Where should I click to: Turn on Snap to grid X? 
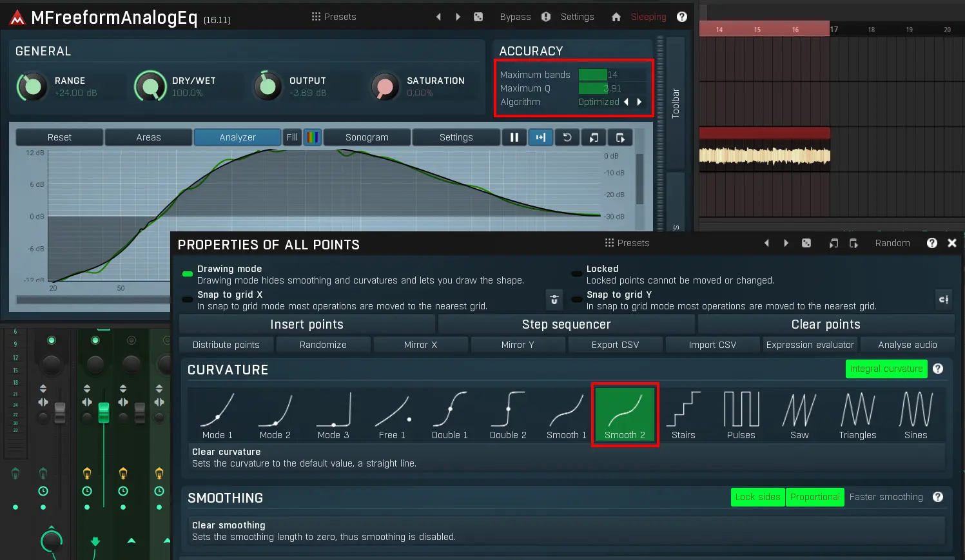[188, 300]
